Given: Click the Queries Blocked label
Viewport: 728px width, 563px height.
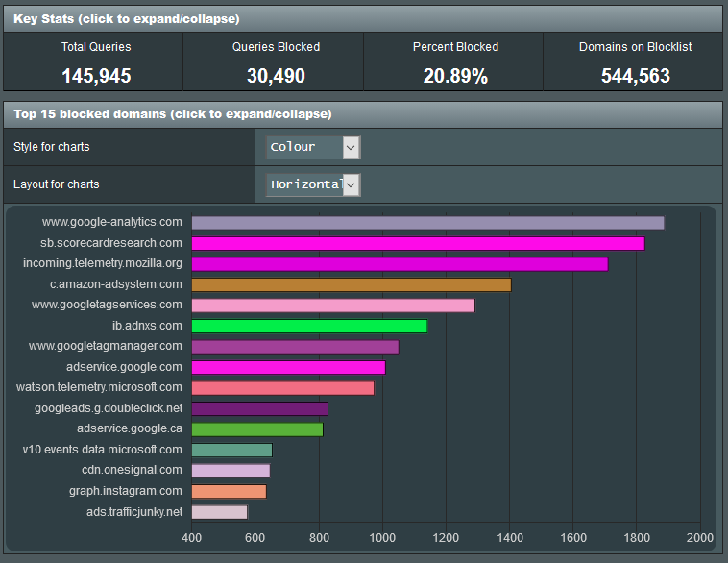Looking at the screenshot, I should coord(276,47).
